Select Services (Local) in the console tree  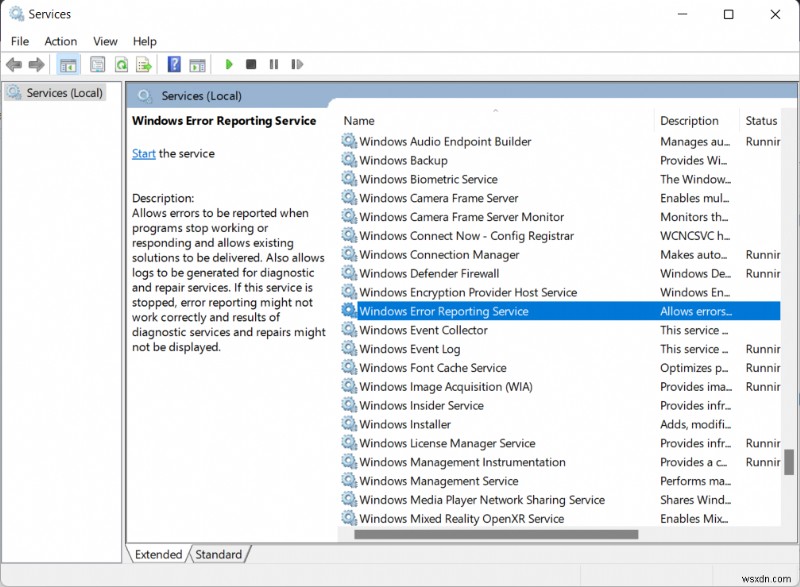point(56,93)
